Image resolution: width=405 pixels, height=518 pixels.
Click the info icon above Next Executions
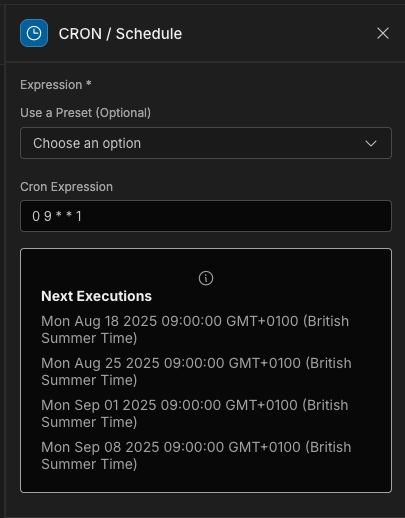pos(206,278)
